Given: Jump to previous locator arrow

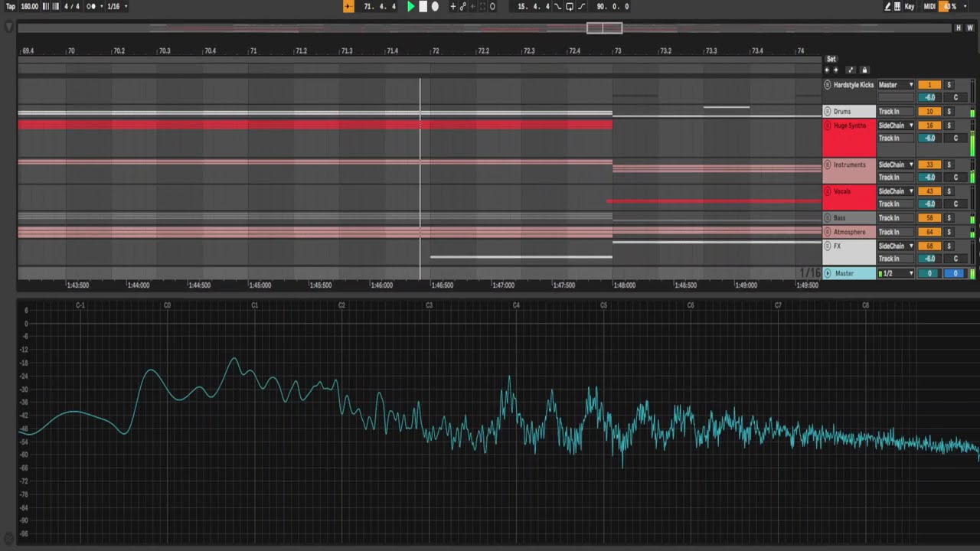Looking at the screenshot, I should [827, 70].
